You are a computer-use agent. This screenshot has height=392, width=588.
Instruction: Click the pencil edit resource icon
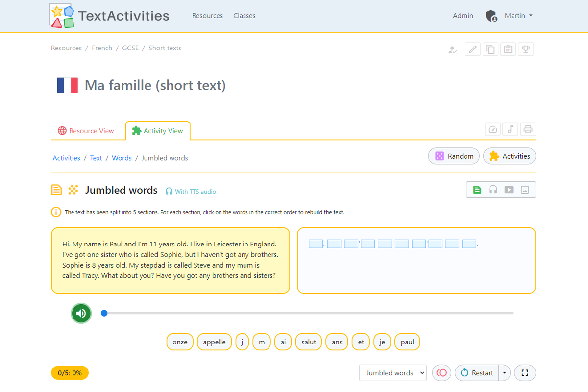point(472,49)
